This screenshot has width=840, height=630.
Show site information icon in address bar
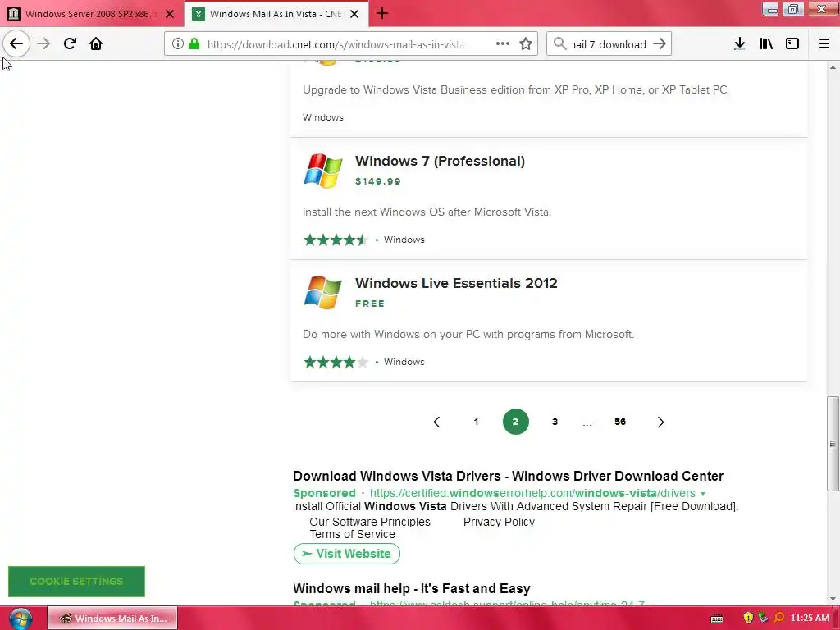pyautogui.click(x=178, y=44)
